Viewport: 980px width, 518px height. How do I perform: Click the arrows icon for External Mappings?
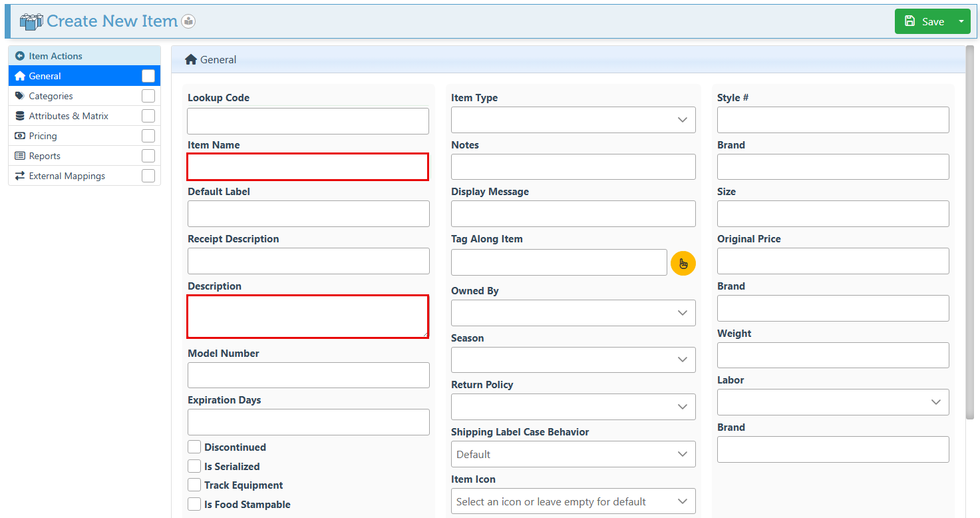[x=19, y=176]
